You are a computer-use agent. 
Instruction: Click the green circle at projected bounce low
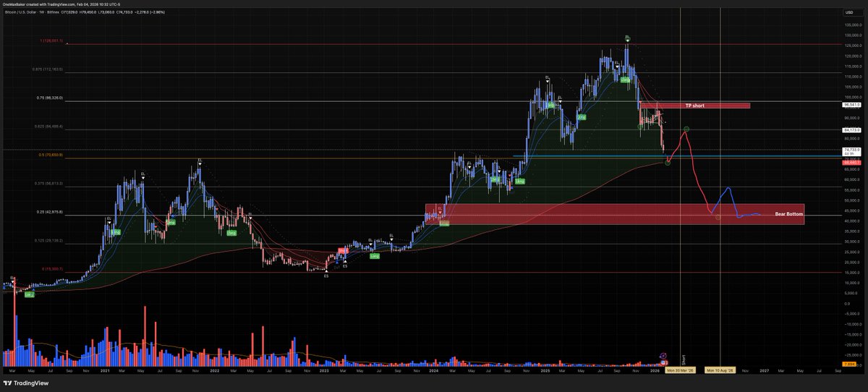(667, 163)
